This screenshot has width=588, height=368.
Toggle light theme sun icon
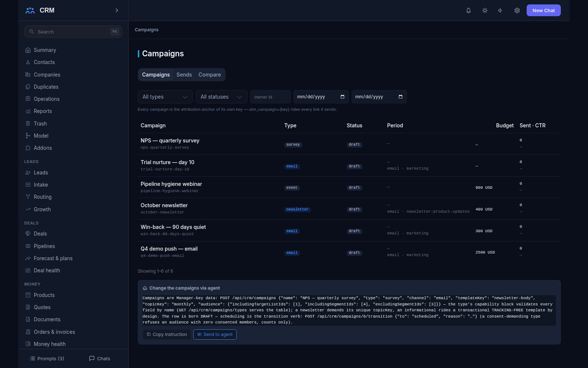[x=485, y=10]
